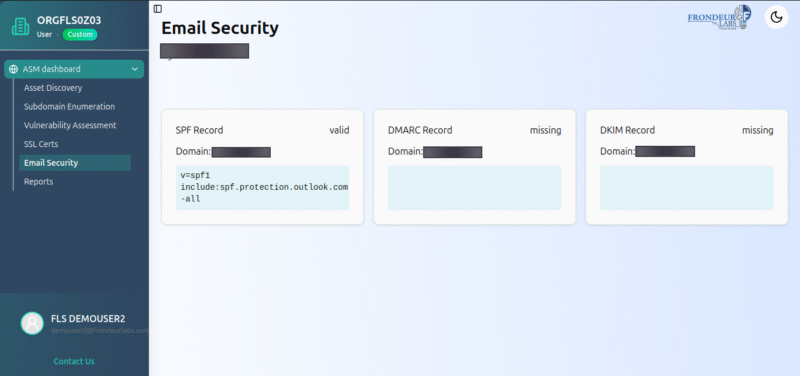The image size is (800, 376).
Task: Click the DMARC Record missing status
Action: point(545,130)
